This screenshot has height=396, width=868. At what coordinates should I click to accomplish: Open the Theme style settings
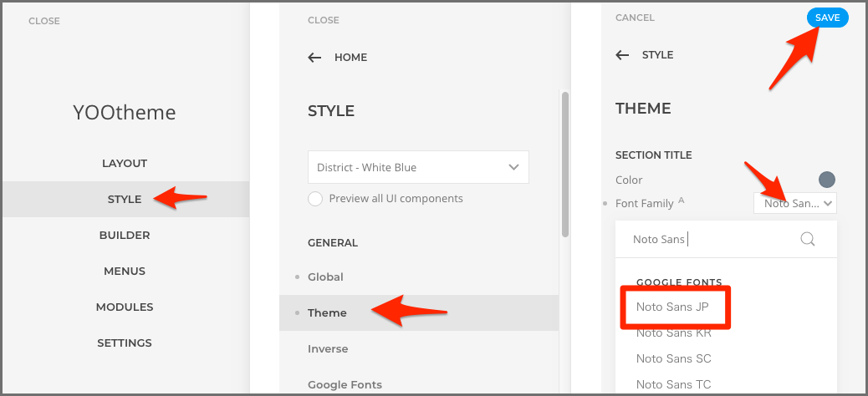(327, 312)
